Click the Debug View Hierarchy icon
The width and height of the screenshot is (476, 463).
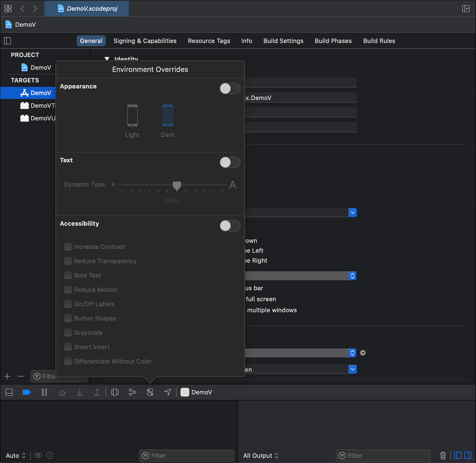pos(115,392)
